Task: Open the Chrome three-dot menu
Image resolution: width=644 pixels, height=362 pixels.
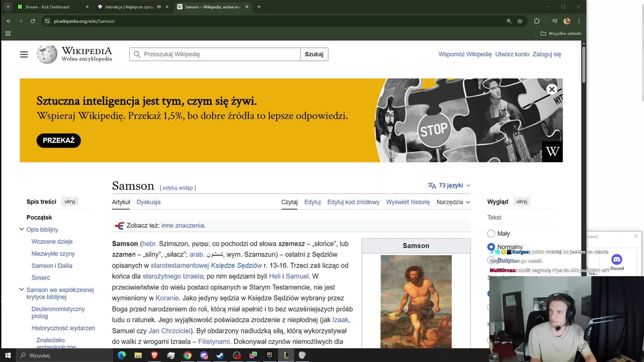Action: 579,21
